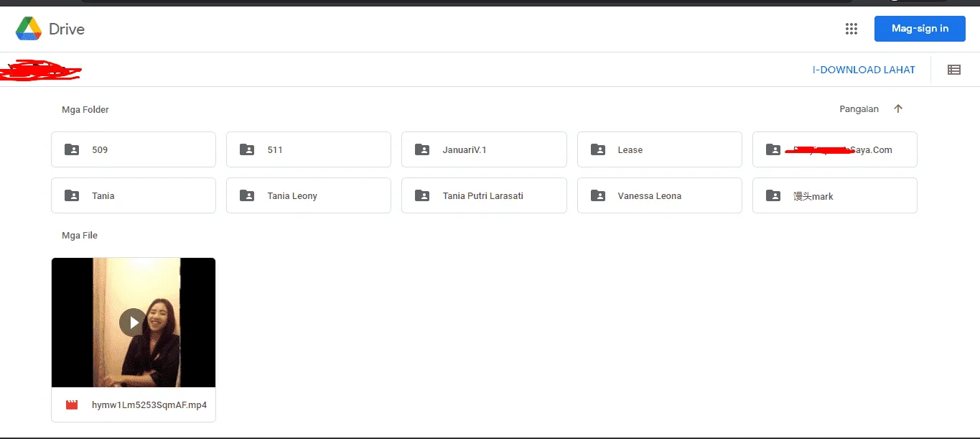Click I-DOWNLOAD LAHAT link
The height and width of the screenshot is (439, 980).
tap(864, 70)
